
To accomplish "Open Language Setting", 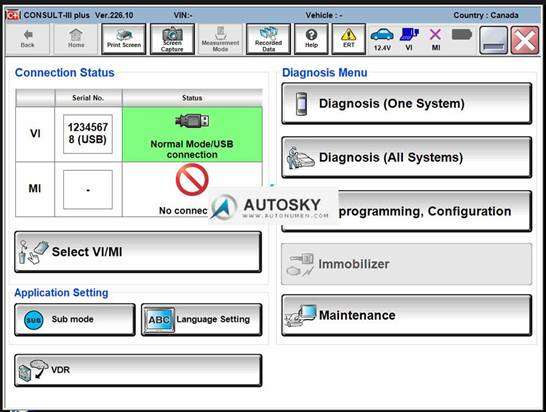I will coord(202,319).
